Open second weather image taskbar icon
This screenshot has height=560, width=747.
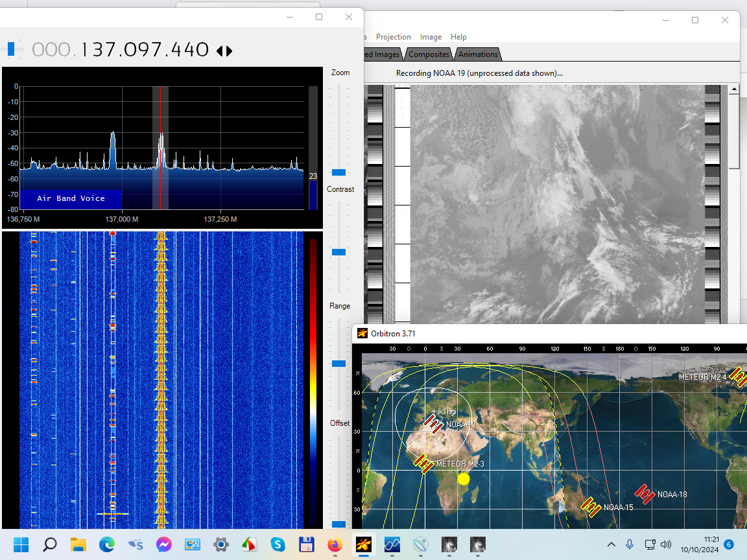click(478, 544)
